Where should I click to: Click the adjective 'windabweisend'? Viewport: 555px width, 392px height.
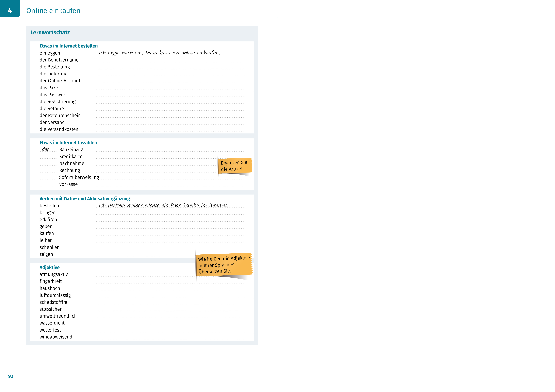[56, 337]
